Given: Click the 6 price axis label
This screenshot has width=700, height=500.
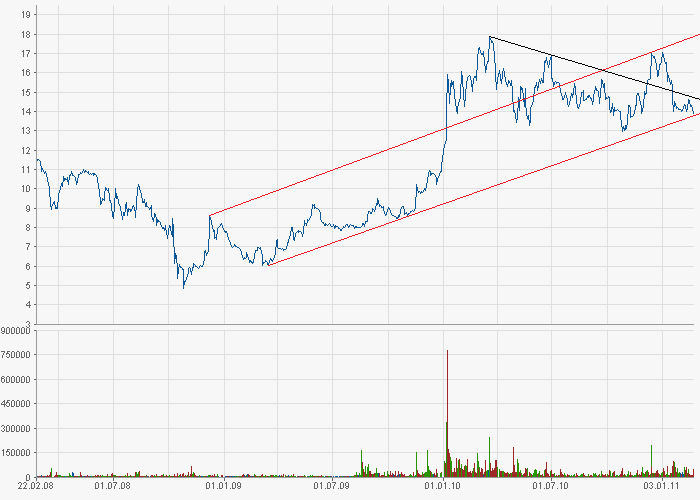Looking at the screenshot, I should 28,267.
